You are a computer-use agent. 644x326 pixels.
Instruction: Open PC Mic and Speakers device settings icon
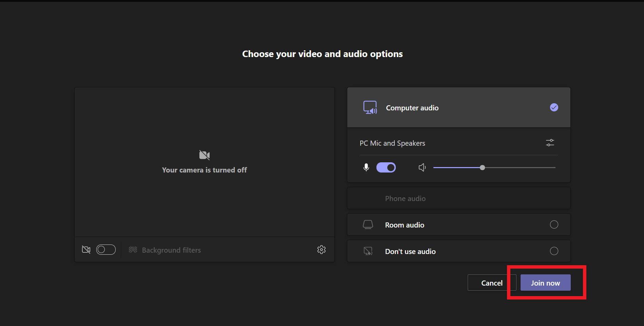550,143
